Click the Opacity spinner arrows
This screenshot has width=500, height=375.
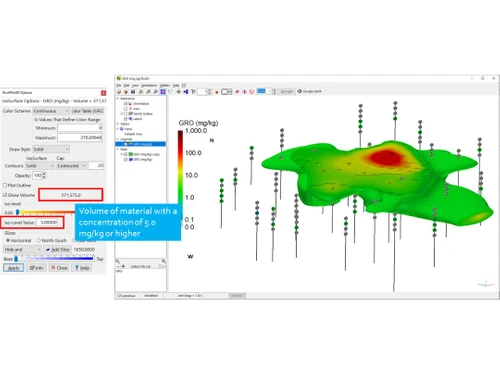44,175
